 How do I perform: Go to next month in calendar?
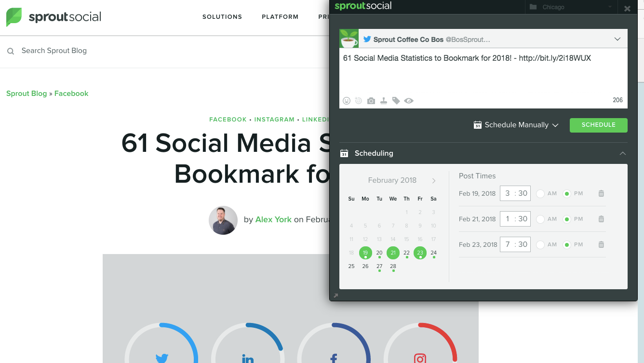click(434, 181)
